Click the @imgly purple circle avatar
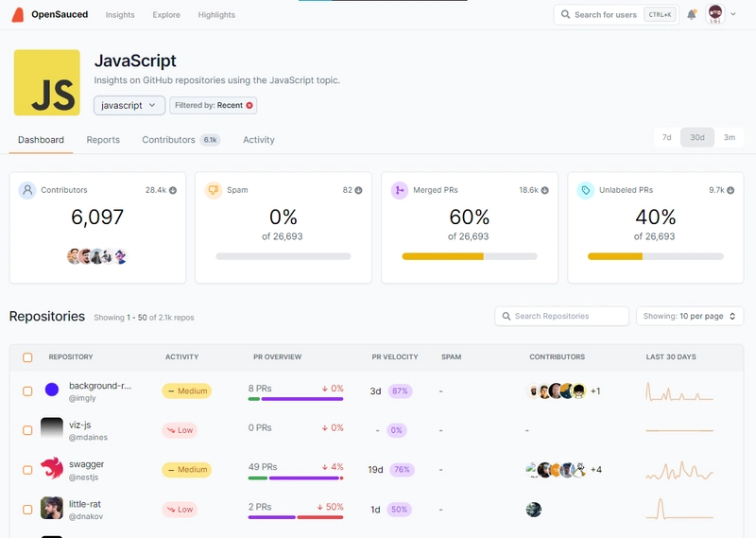Screen dimensions: 756x538 52,390
